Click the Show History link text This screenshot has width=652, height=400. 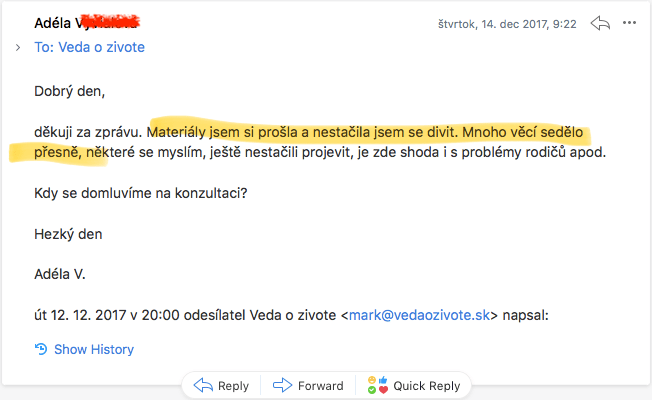click(94, 349)
